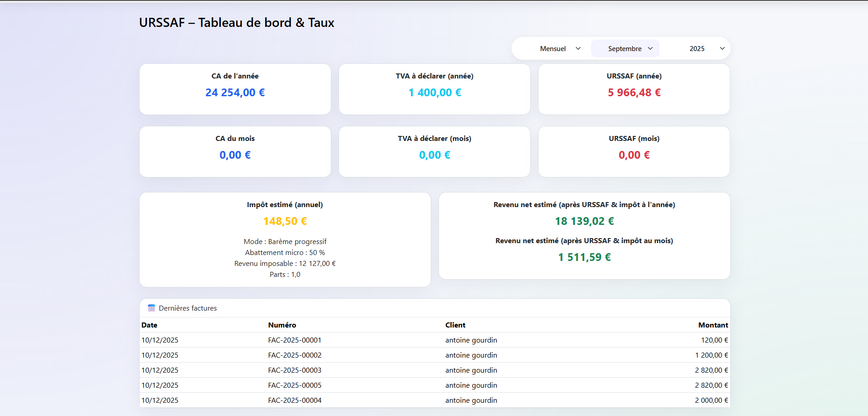
Task: Click the CA du mois card
Action: pyautogui.click(x=235, y=151)
